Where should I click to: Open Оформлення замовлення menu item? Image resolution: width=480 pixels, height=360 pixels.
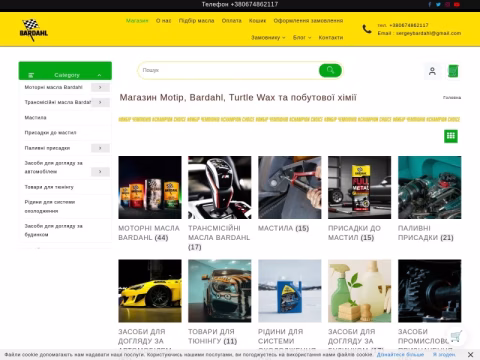308,21
